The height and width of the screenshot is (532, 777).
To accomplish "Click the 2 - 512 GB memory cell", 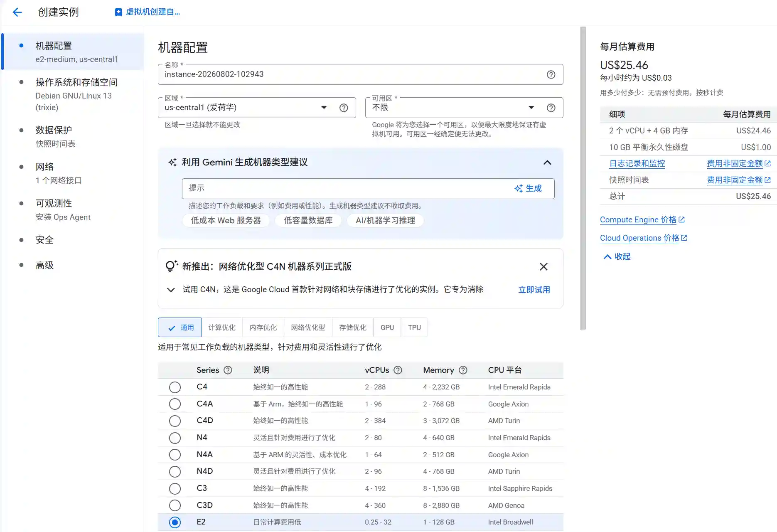I will pos(439,455).
